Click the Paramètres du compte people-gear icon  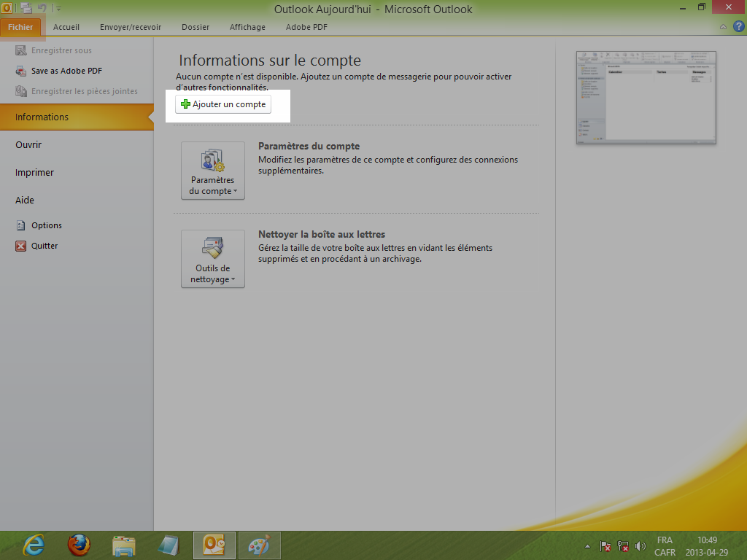pyautogui.click(x=212, y=160)
